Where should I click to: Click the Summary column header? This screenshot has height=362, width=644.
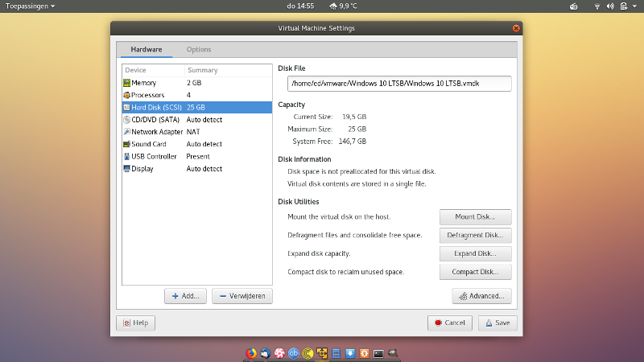click(x=228, y=70)
